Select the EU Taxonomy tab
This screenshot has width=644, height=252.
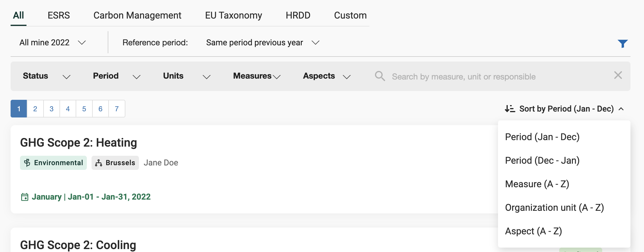point(233,15)
